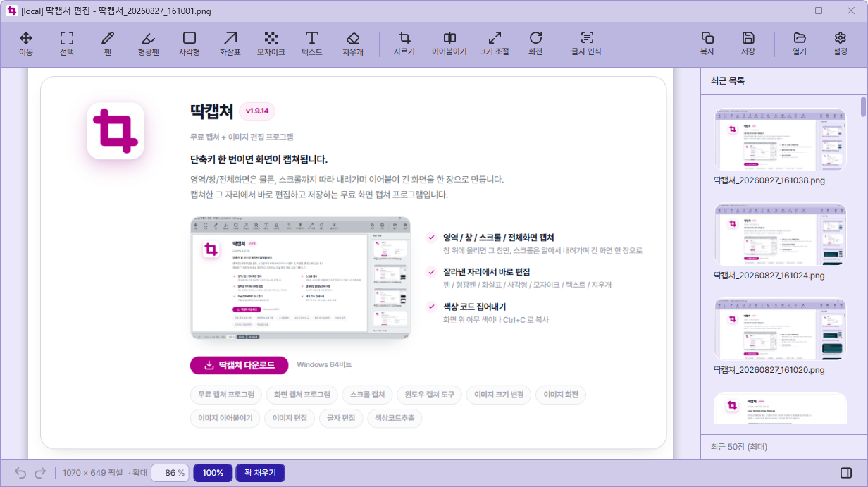Click the app screenshot preview inside canvas
Viewport: 868px width, 487px height.
(300, 278)
